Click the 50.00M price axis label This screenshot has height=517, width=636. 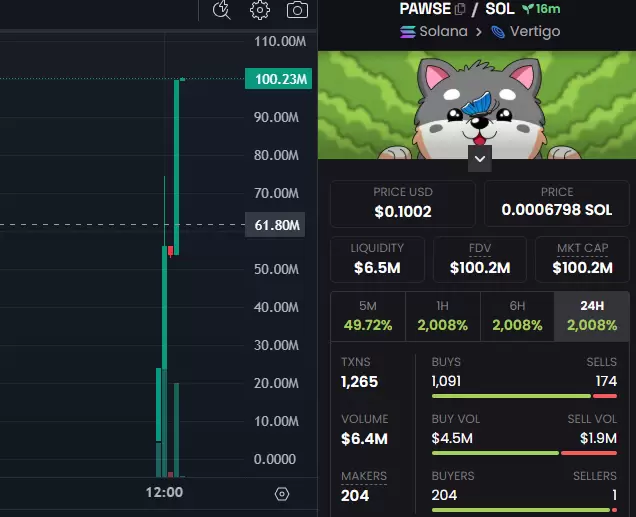[x=276, y=269]
